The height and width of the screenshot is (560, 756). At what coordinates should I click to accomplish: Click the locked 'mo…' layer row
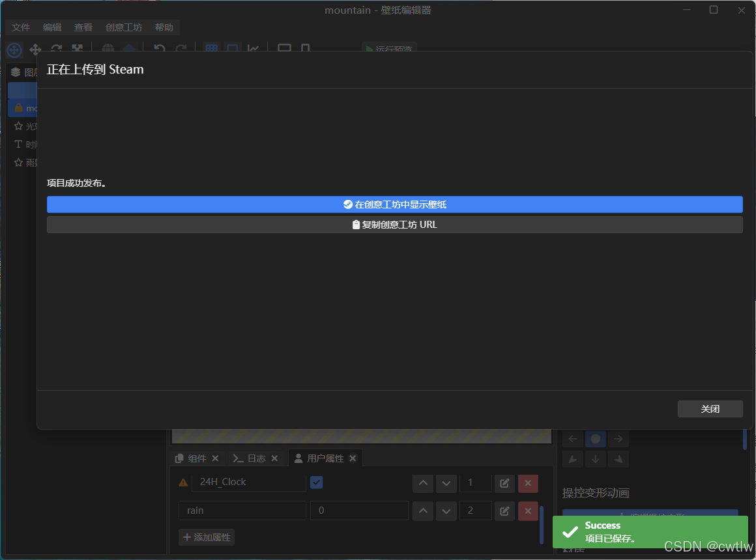click(x=23, y=109)
